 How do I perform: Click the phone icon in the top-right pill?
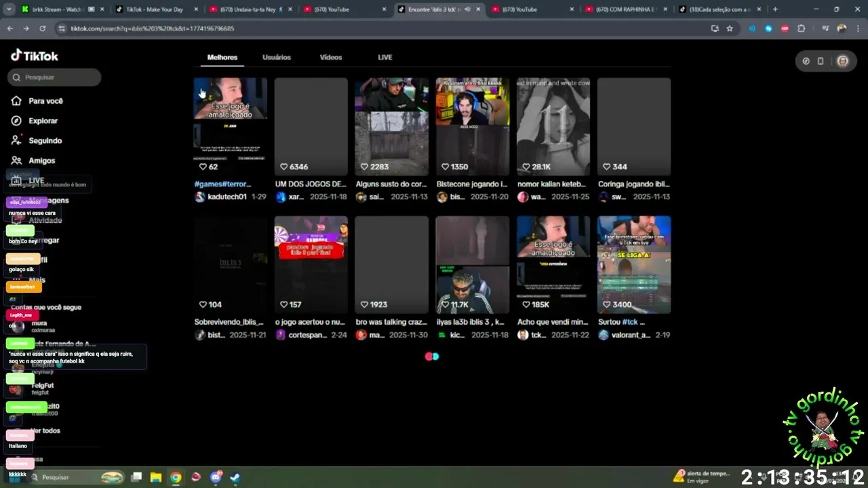tap(821, 61)
